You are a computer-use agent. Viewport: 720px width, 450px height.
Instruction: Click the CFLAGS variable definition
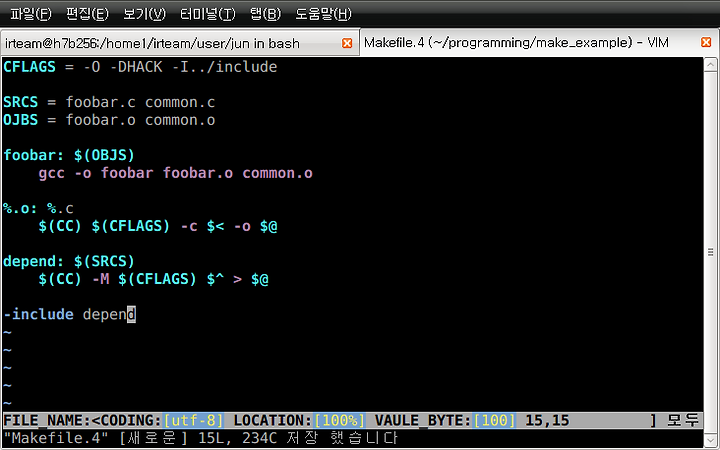[140, 67]
